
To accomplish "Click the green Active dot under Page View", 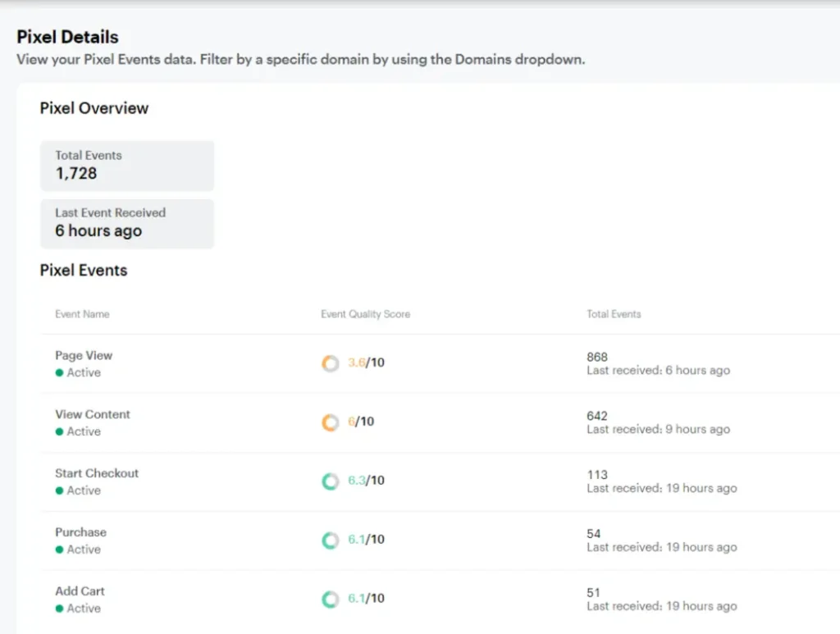I will [59, 372].
